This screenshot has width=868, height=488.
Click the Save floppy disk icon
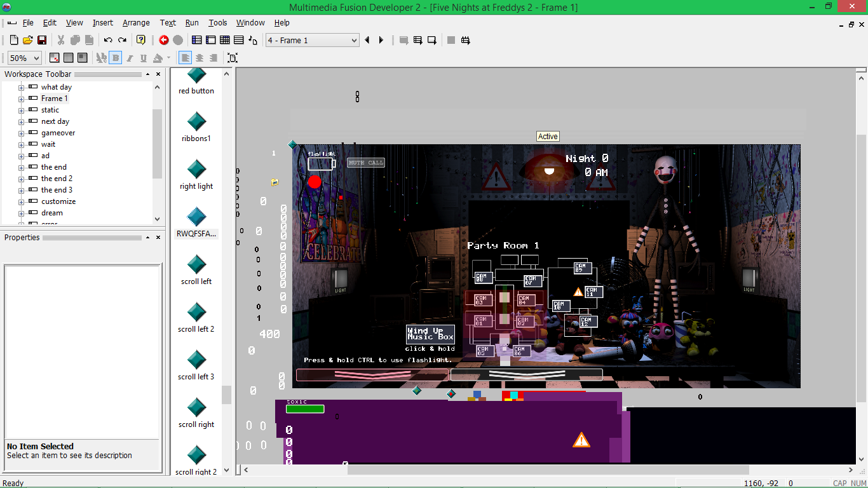pos(42,40)
